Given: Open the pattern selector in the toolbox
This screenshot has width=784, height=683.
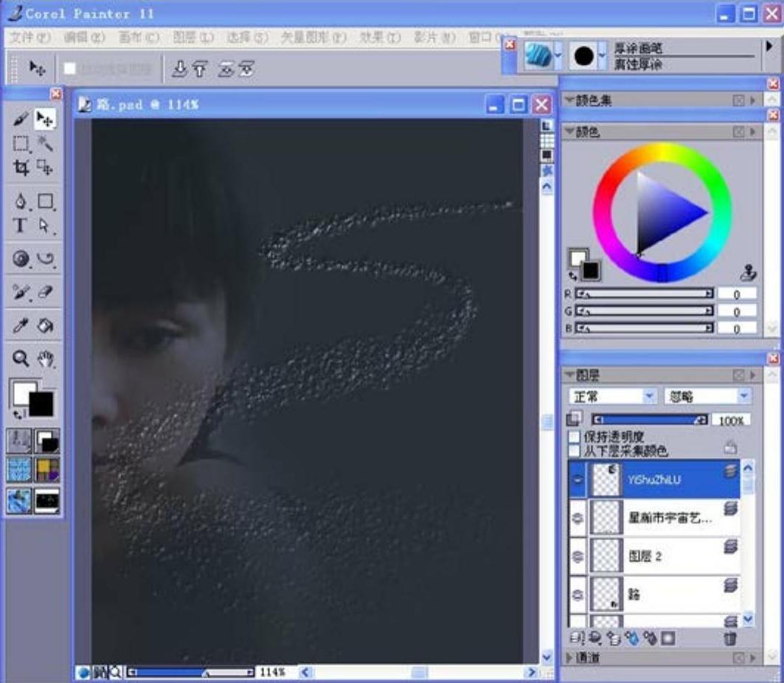Looking at the screenshot, I should pos(19,470).
